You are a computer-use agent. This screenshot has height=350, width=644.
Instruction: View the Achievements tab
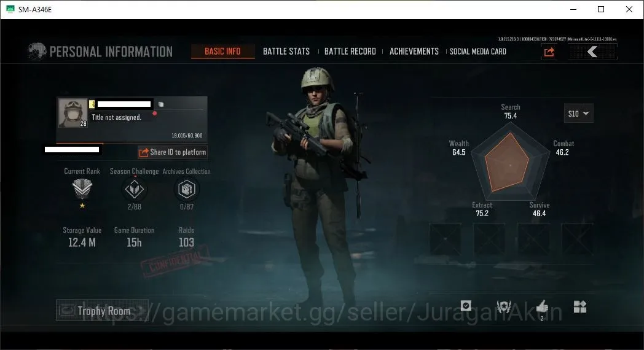pos(414,52)
